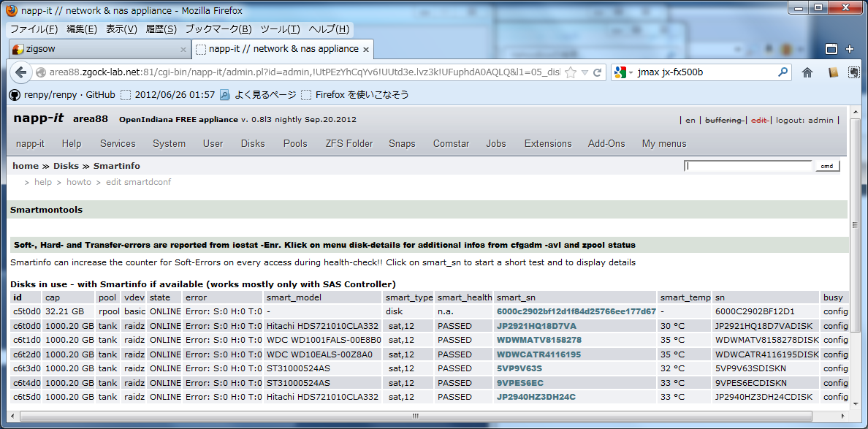The width and height of the screenshot is (868, 429).
Task: Open the Disks menu
Action: pyautogui.click(x=253, y=144)
